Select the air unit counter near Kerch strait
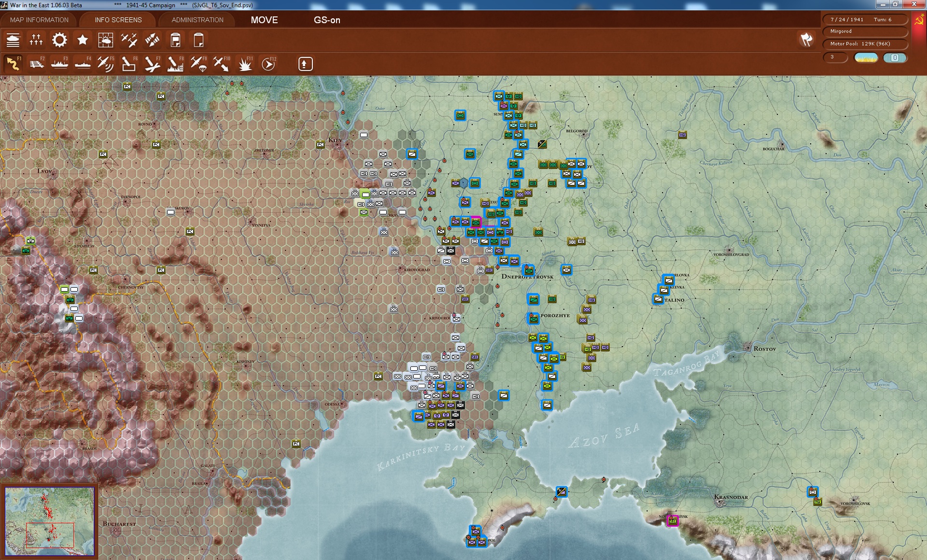 pos(561,492)
